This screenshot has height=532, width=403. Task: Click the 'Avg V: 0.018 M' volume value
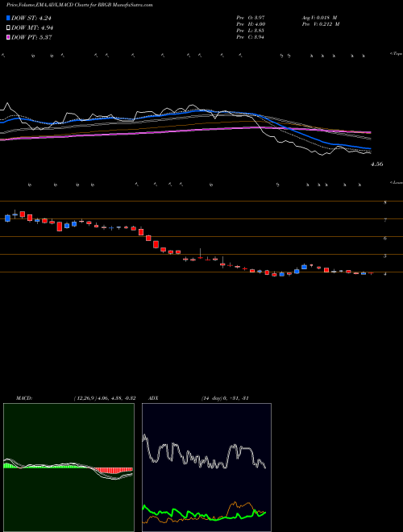(x=319, y=18)
